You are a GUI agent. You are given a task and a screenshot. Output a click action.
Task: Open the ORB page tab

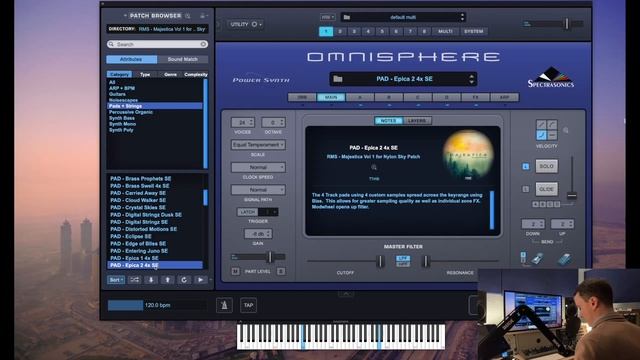(x=302, y=97)
